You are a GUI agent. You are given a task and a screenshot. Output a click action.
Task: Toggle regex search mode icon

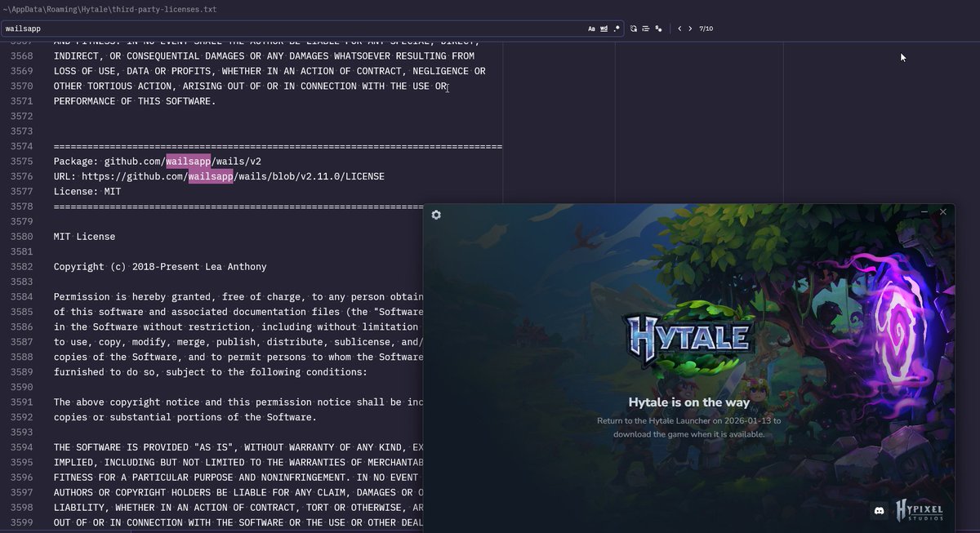[x=617, y=29]
